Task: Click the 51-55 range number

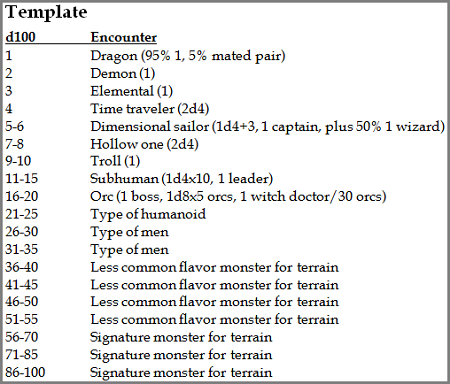Action: (x=22, y=319)
